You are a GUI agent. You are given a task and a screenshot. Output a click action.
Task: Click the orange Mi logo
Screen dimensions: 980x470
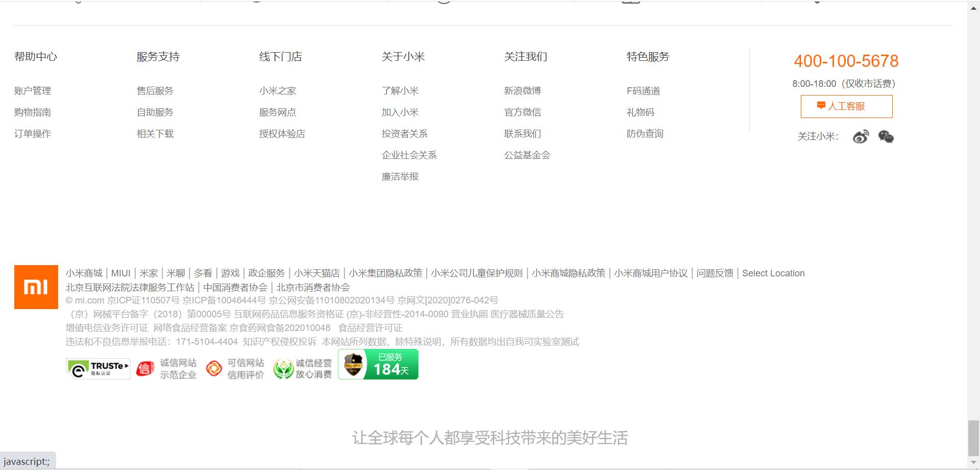(x=36, y=287)
